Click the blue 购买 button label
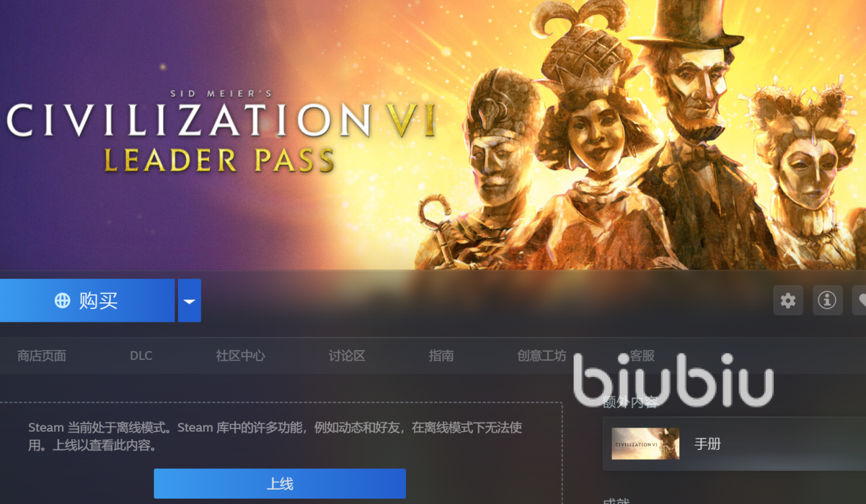The width and height of the screenshot is (866, 504). tap(99, 301)
